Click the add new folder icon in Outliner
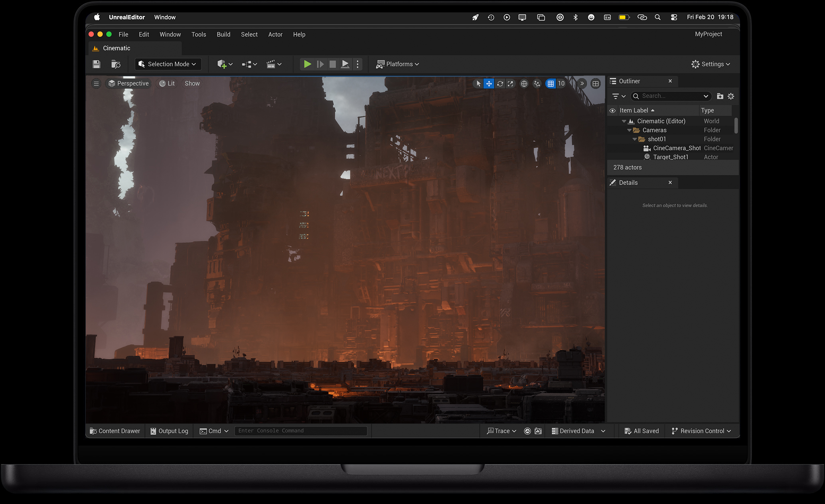Image resolution: width=825 pixels, height=504 pixels. (x=720, y=96)
